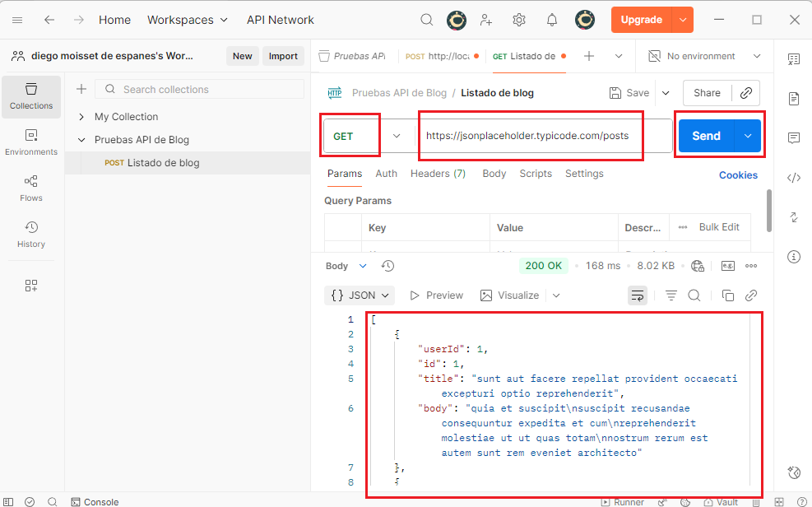
Task: Toggle word wrap in response viewer
Action: [637, 295]
